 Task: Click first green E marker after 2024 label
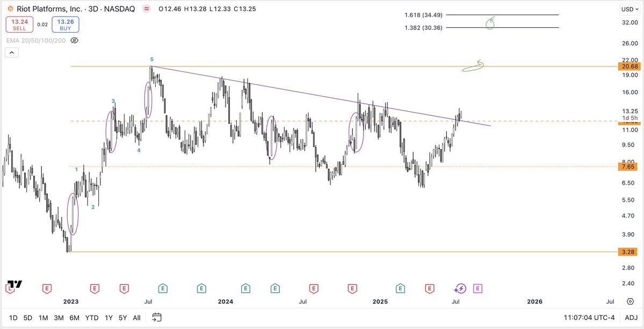pos(245,289)
